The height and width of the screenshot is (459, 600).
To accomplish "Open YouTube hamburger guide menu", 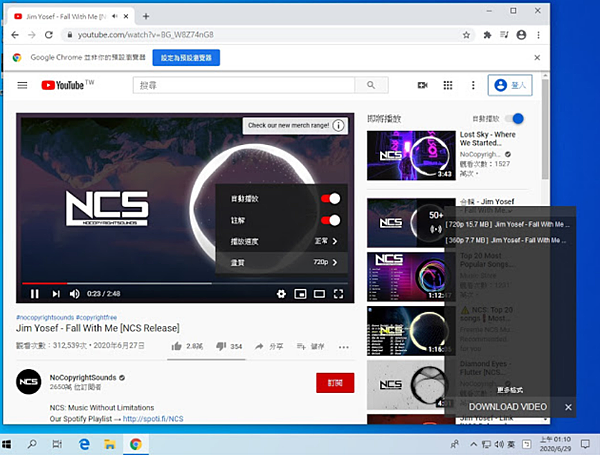I will coord(22,85).
